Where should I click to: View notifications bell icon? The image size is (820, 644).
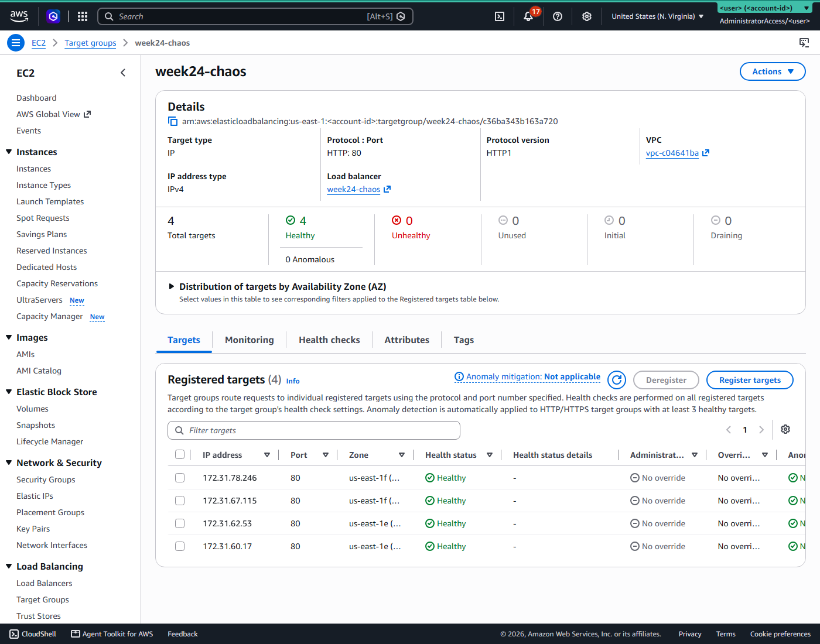tap(528, 16)
